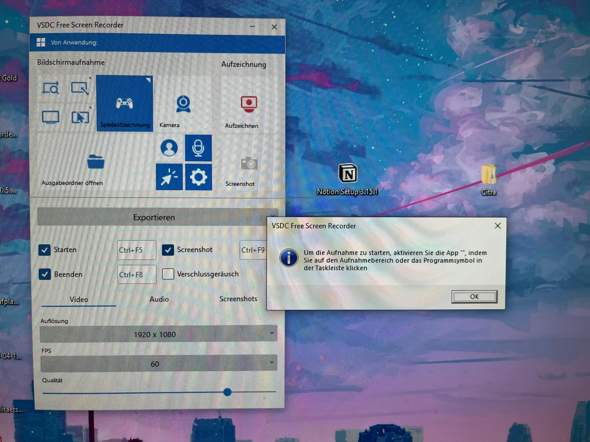Click the Qualität slider handle
Screen dimensions: 590x442
(x=227, y=392)
